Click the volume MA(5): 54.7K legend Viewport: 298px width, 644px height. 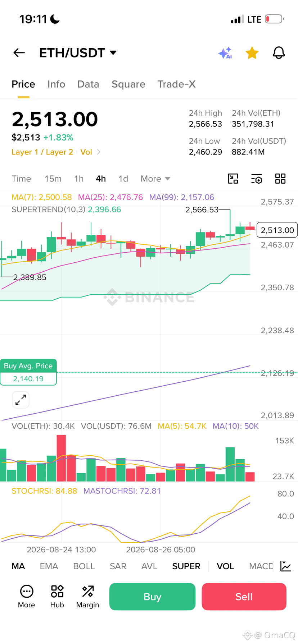point(182,426)
